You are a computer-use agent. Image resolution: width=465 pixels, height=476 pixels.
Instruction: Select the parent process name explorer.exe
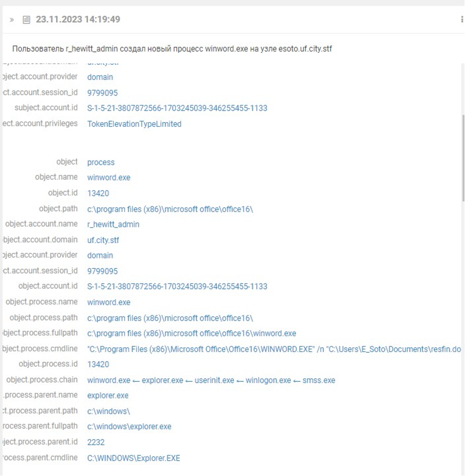click(108, 395)
